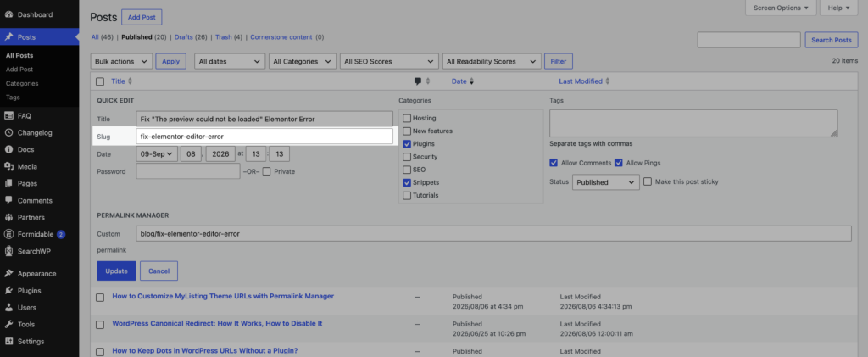Image resolution: width=868 pixels, height=357 pixels.
Task: Click the Formidable forms icon
Action: (8, 234)
